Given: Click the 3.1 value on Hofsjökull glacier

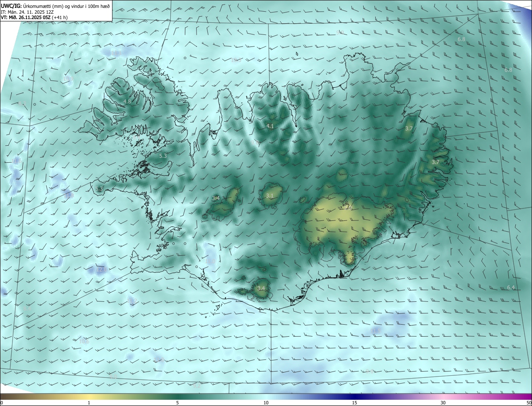Looking at the screenshot, I should (x=270, y=196).
